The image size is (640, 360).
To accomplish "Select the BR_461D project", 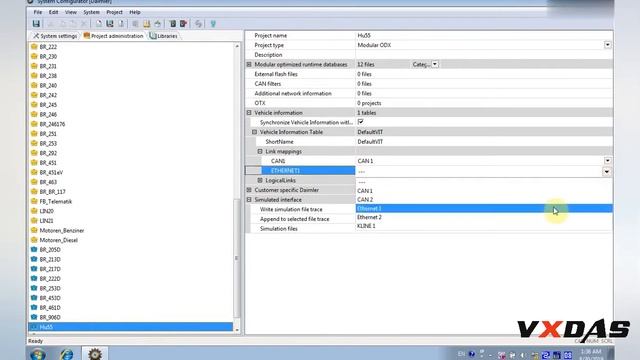I will pyautogui.click(x=50, y=307).
